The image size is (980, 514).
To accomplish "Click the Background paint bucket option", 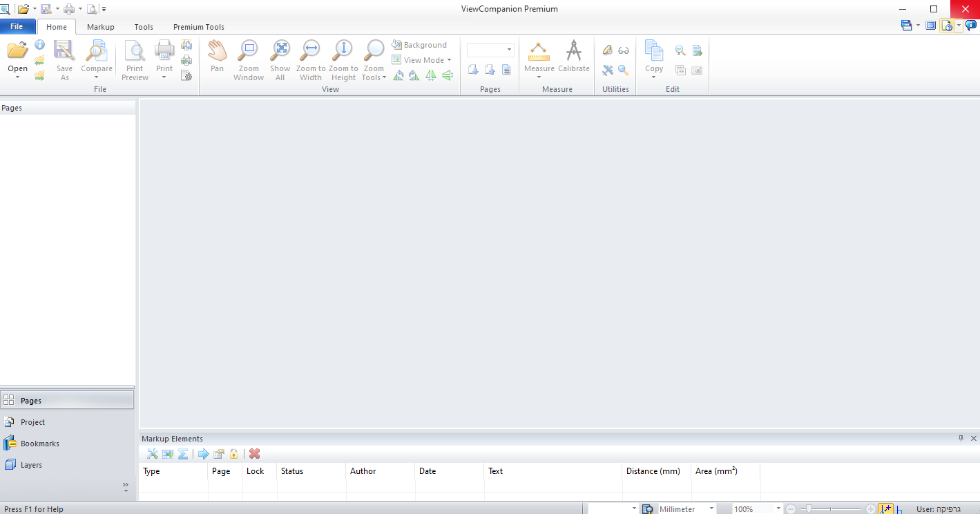I will [x=419, y=45].
